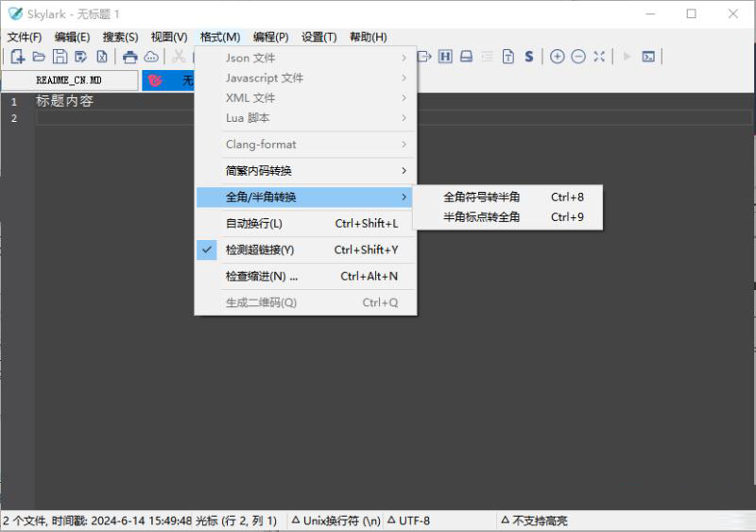This screenshot has width=756, height=532.
Task: Click the 2 个文件 timestamp status text
Action: pos(97,521)
